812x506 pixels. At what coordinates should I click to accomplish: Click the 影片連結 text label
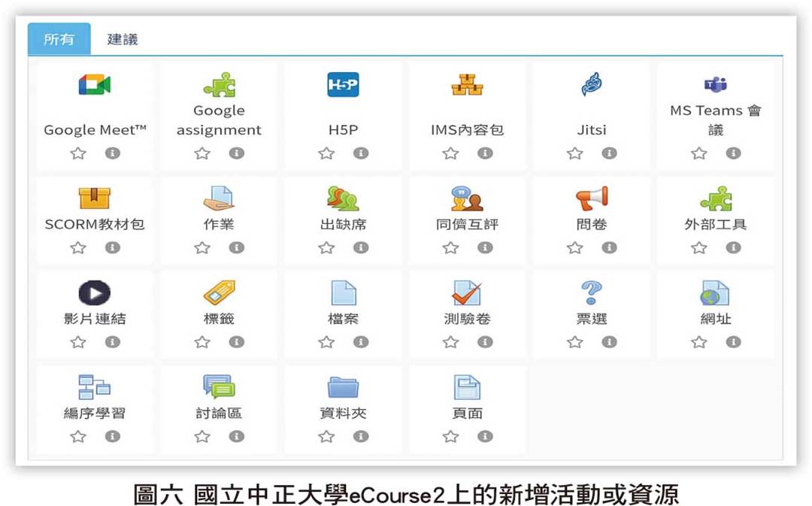(x=94, y=319)
